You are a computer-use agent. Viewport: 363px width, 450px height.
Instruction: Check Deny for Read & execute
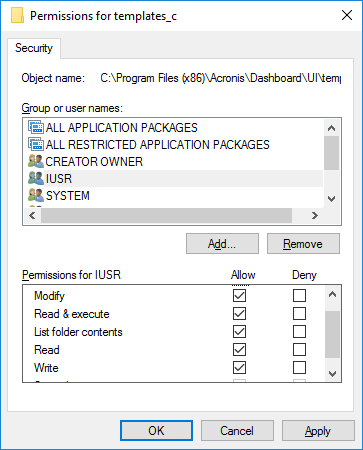click(299, 313)
